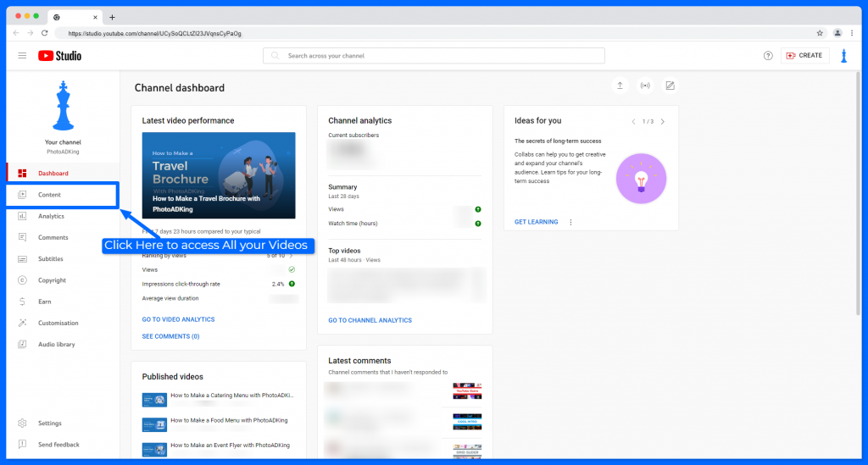The height and width of the screenshot is (465, 868).
Task: Click the YouTube Studio logo
Action: coord(60,56)
